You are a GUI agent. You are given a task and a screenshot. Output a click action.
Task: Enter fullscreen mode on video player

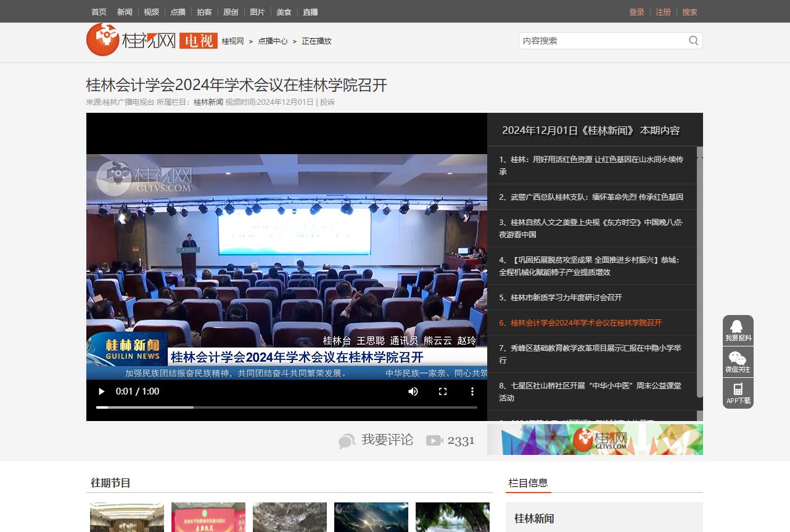pyautogui.click(x=443, y=391)
